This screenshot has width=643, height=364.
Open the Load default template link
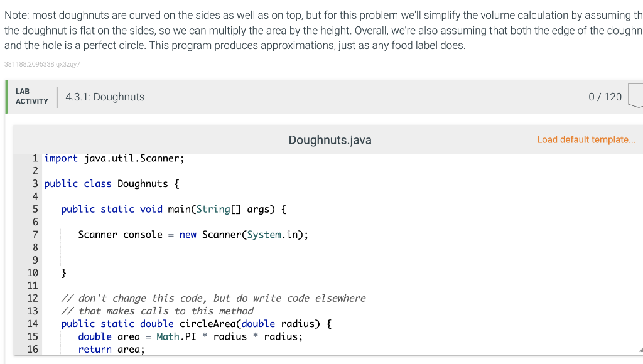(x=586, y=139)
